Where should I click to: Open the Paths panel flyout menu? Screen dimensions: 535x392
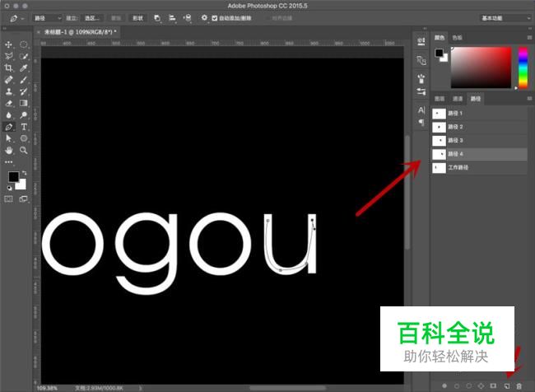(x=529, y=98)
